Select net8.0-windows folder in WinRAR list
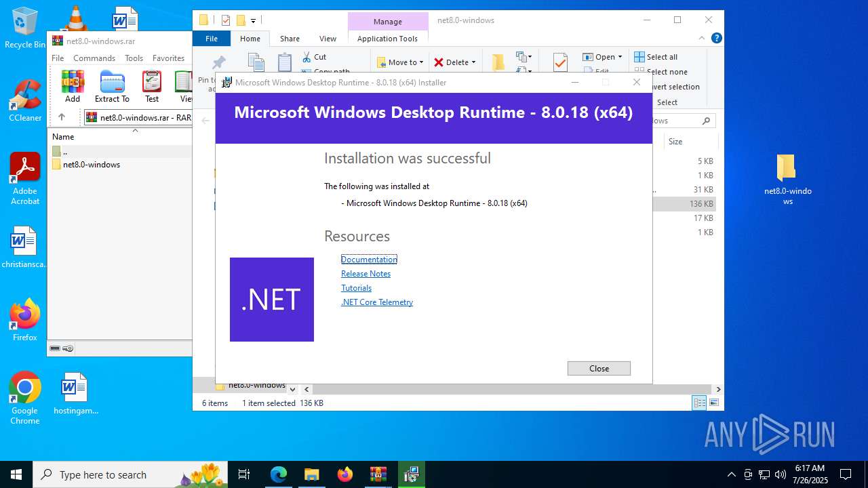This screenshot has height=488, width=868. (91, 165)
